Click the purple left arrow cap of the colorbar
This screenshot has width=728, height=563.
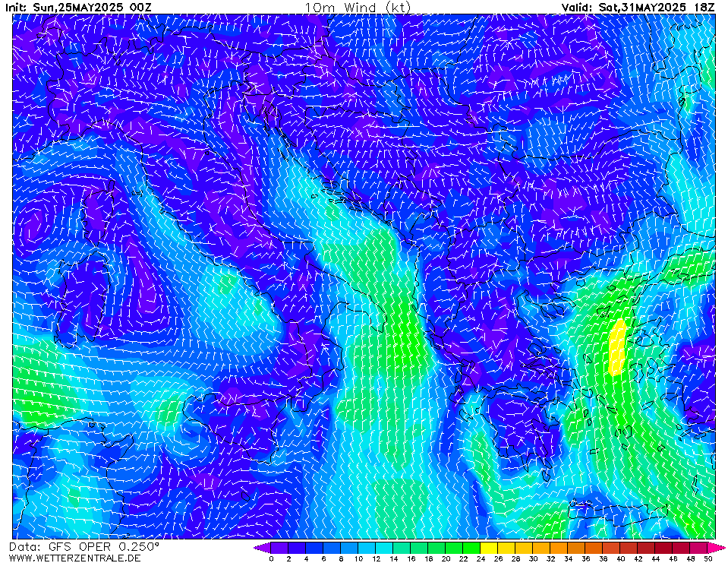point(263,548)
